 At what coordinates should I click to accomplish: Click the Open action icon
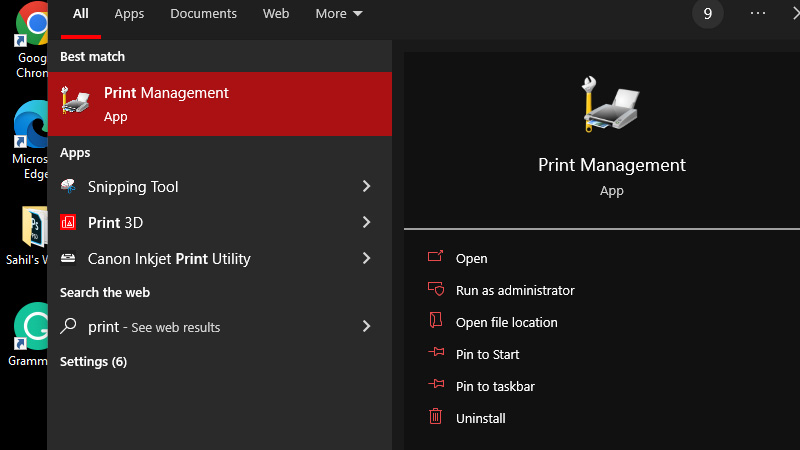tap(435, 256)
